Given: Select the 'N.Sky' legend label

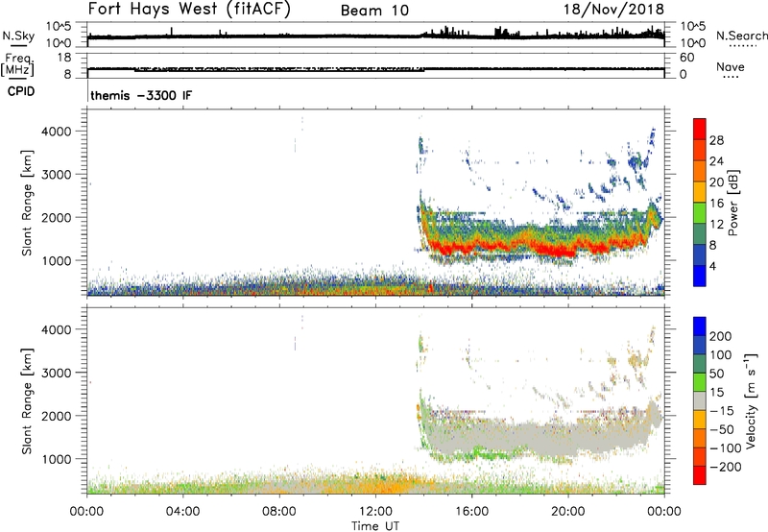Looking at the screenshot, I should tap(18, 36).
